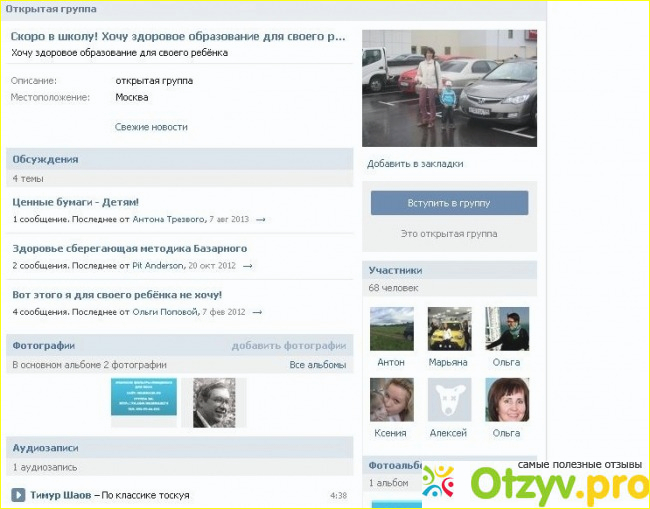The width and height of the screenshot is (650, 509).
Task: Click song title По классике тоскуя
Action: 146,495
